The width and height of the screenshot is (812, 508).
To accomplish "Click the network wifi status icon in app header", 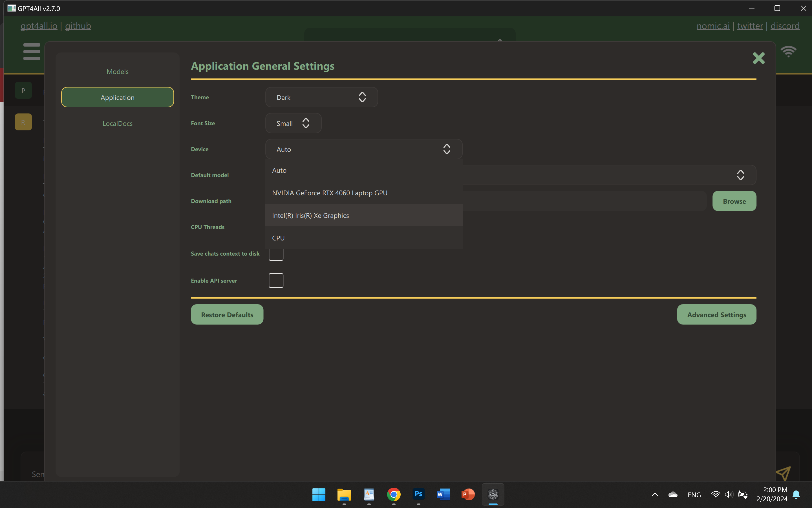I will tap(788, 51).
